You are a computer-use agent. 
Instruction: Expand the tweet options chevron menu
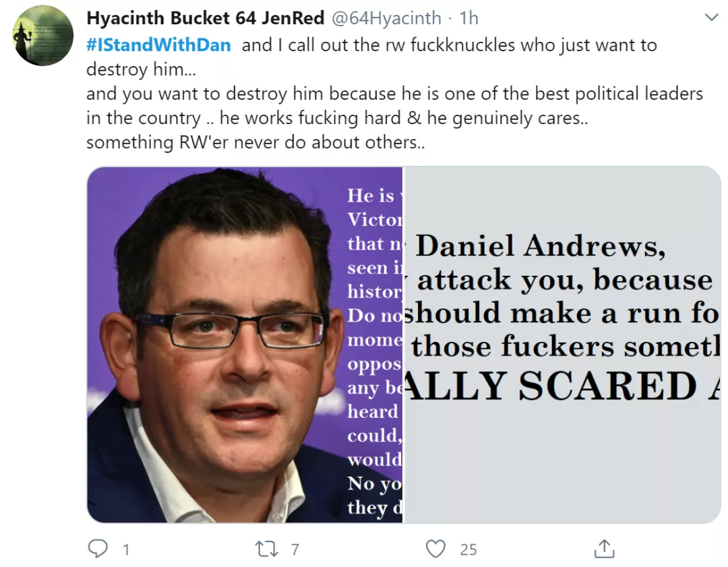pos(711,18)
